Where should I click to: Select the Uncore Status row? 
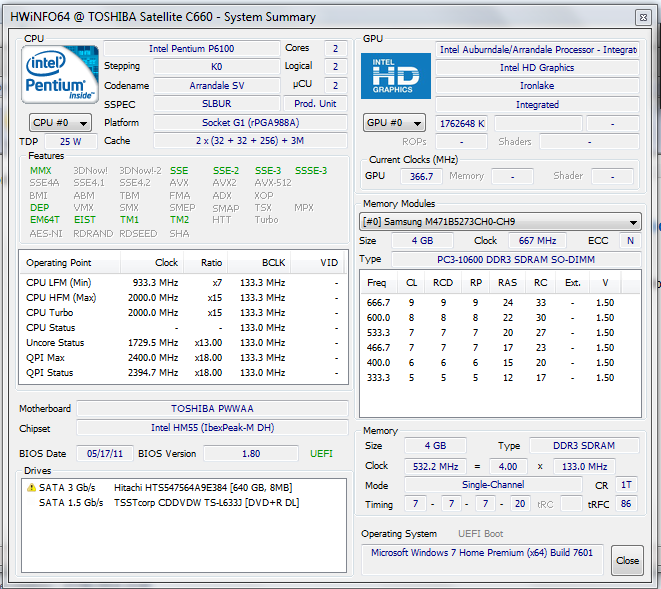tap(183, 343)
